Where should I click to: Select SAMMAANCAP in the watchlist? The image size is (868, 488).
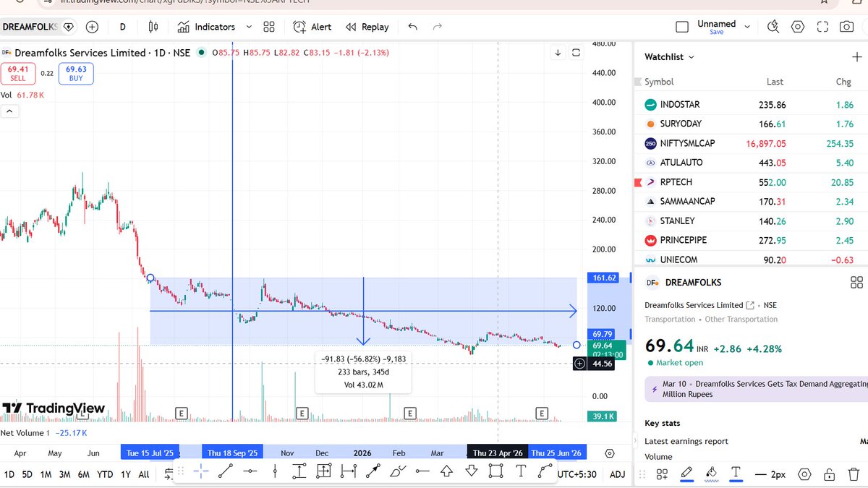pyautogui.click(x=752, y=201)
